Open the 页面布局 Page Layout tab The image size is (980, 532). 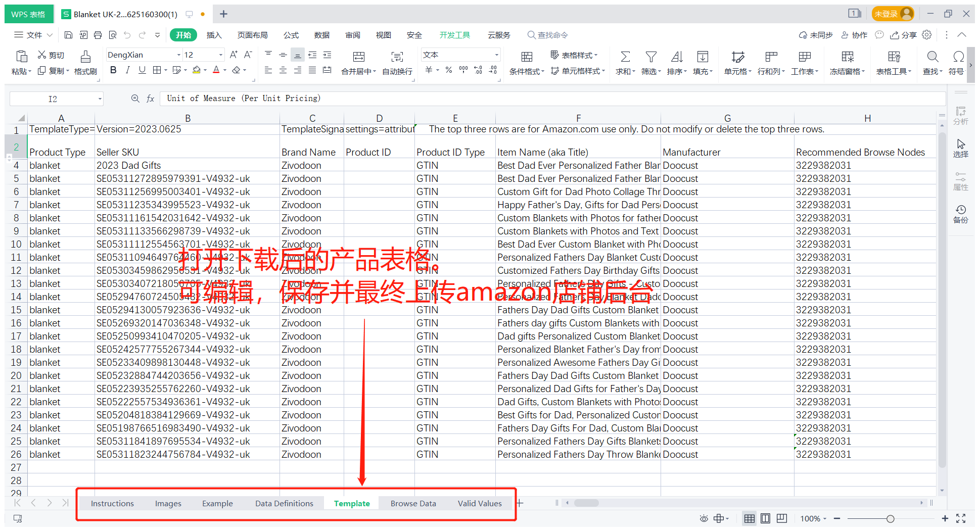(x=253, y=35)
